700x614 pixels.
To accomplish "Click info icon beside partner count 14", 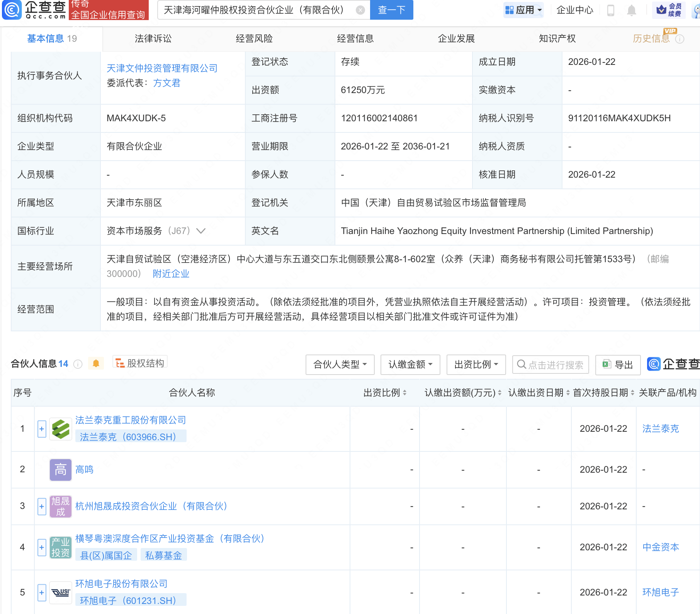I will 78,364.
